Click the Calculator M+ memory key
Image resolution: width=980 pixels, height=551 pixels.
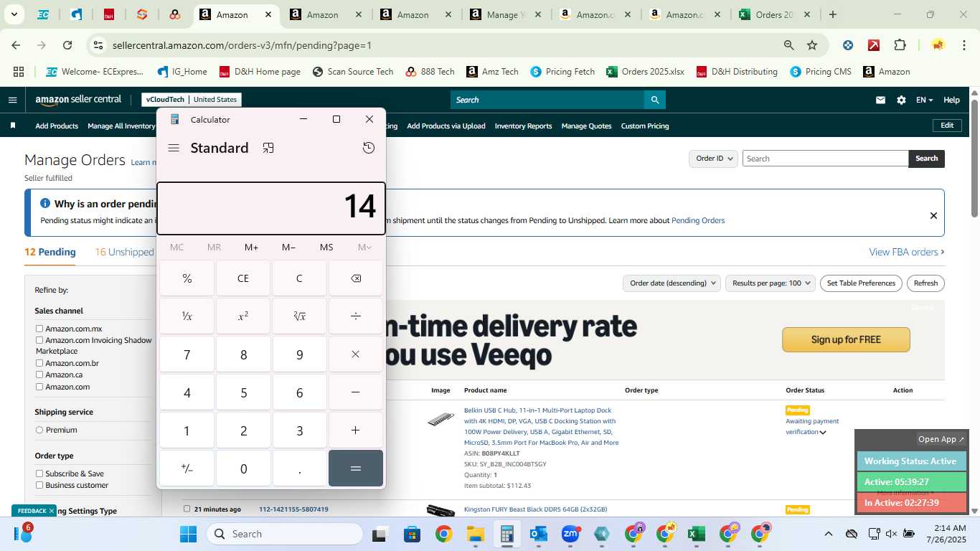(251, 248)
